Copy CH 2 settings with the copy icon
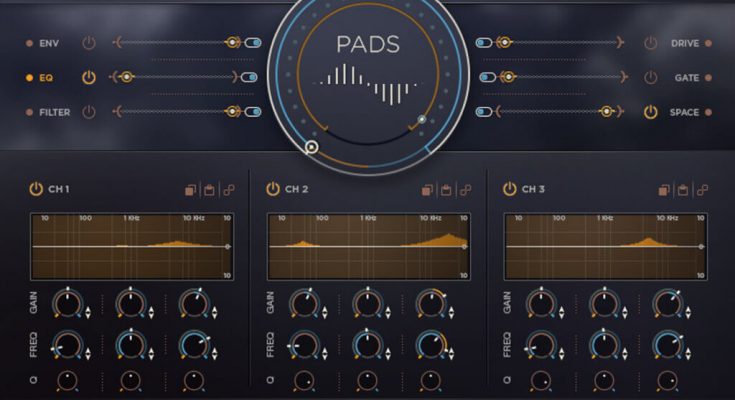The height and width of the screenshot is (400, 735). click(x=426, y=190)
